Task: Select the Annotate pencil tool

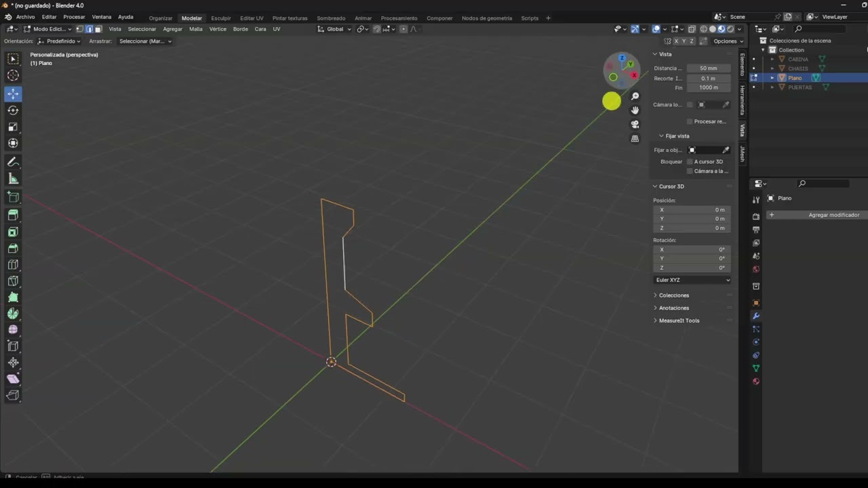Action: (13, 162)
